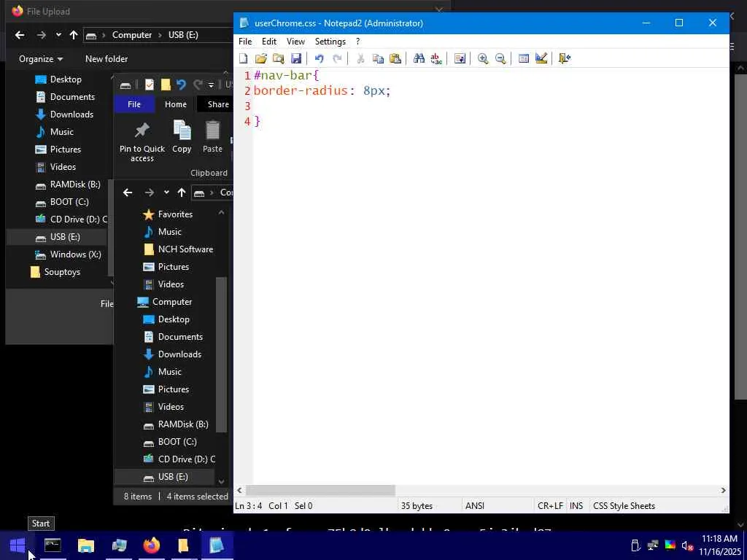Screen dimensions: 747x560
Task: Click the ANSI encoding indicator
Action: (474, 506)
